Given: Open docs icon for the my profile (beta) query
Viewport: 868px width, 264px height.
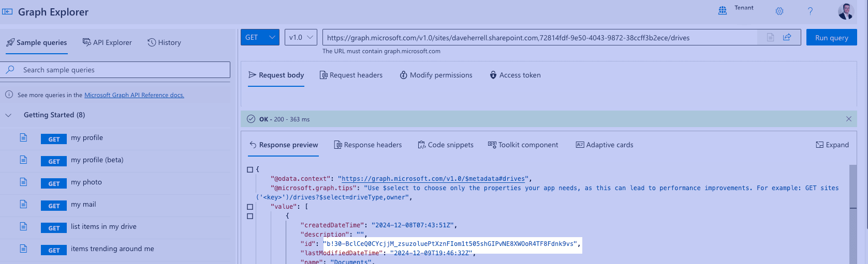Looking at the screenshot, I should click(x=23, y=160).
